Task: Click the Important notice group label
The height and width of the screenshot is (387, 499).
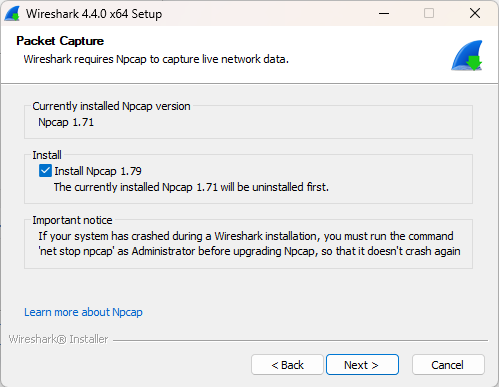Action: tap(72, 220)
